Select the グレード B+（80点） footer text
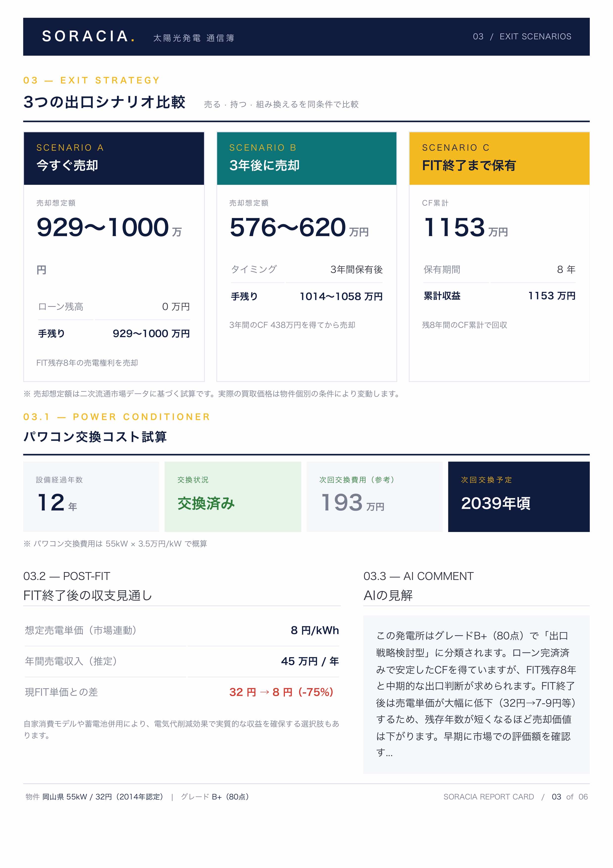Image resolution: width=613 pixels, height=868 pixels. point(215,796)
